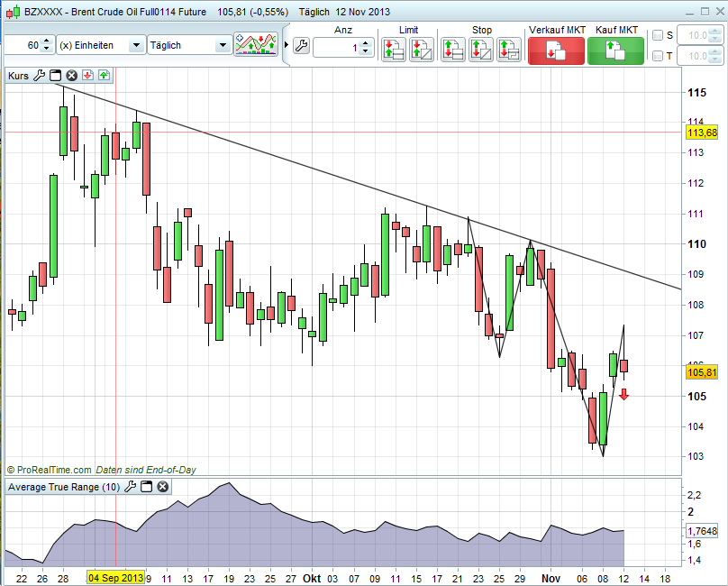Click the wrench settings icon beside Anz
Screen dimensions: 728x586
pos(301,47)
